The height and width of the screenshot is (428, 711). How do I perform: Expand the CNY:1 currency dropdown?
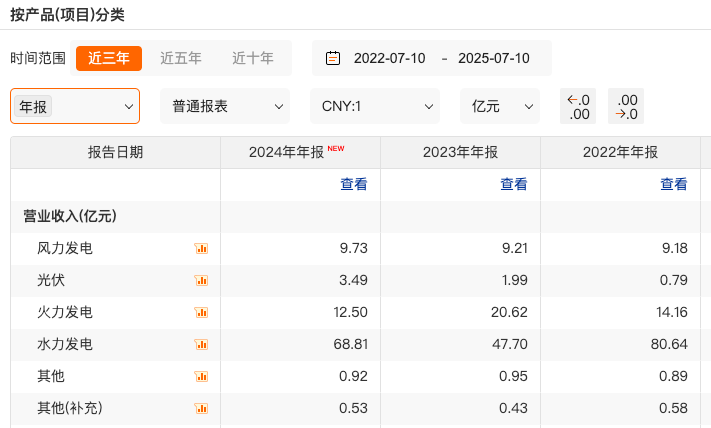(x=375, y=106)
